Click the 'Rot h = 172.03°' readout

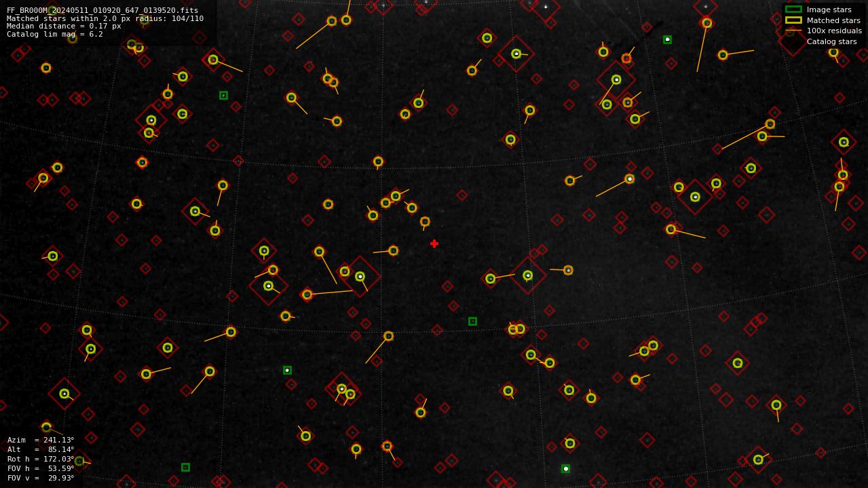coord(41,459)
